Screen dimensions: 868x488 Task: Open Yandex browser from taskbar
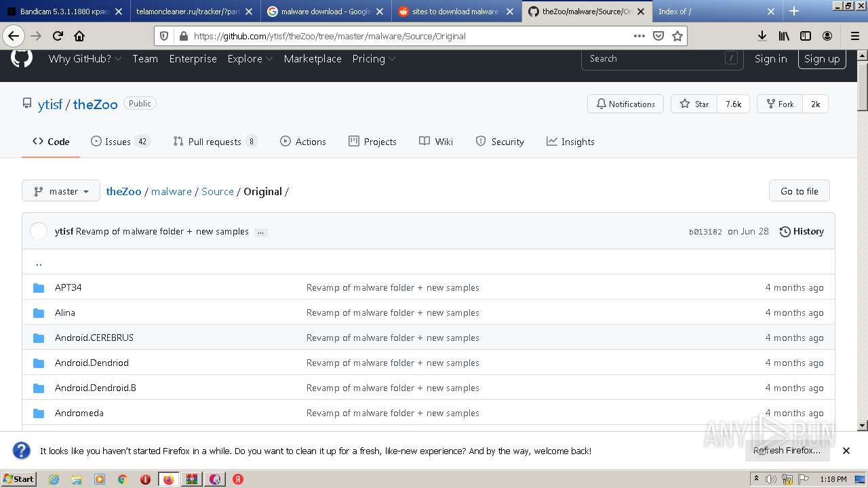238,479
